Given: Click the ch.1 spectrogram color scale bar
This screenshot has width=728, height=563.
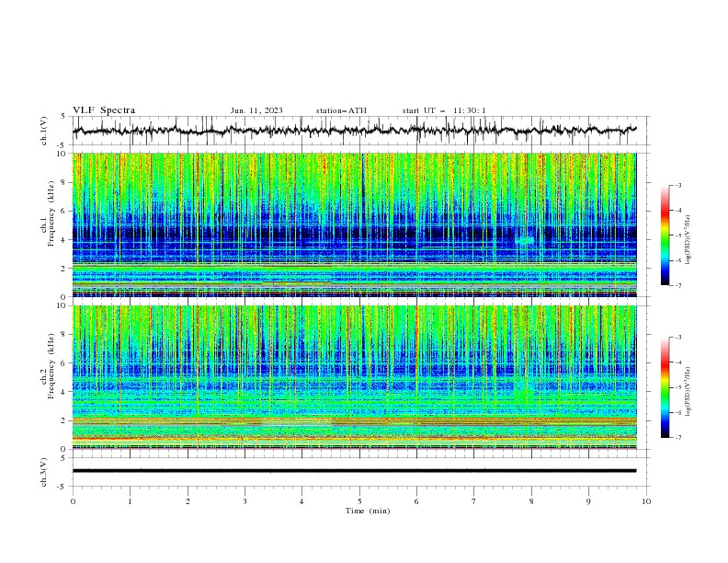Looking at the screenshot, I should (x=665, y=235).
